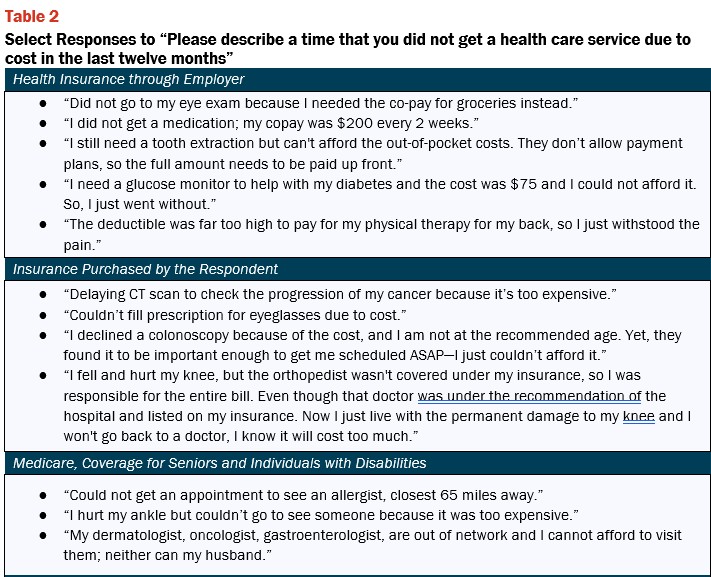Click the underlined word "knee"
The image size is (711, 577).
coord(638,416)
